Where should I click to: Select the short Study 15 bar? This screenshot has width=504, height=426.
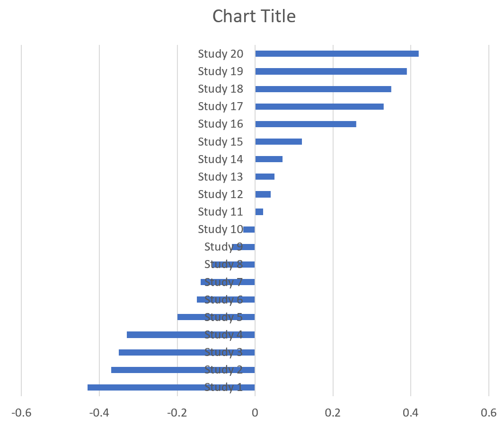[x=278, y=141]
